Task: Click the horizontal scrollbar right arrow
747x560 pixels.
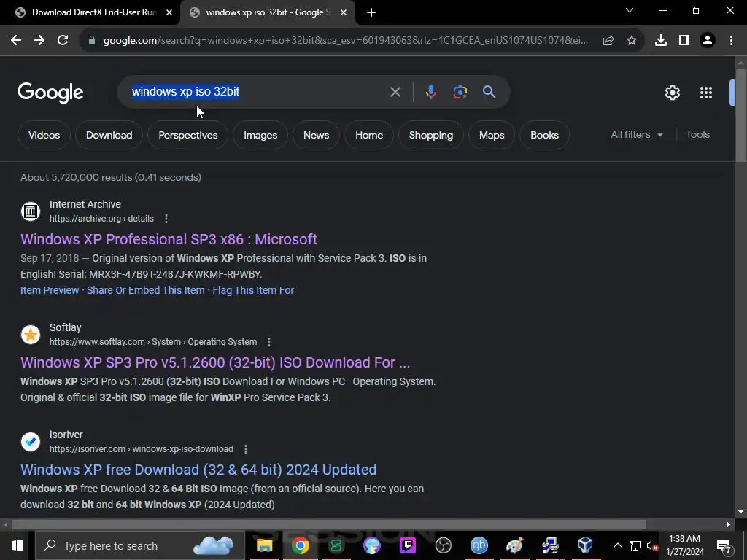Action: click(729, 525)
